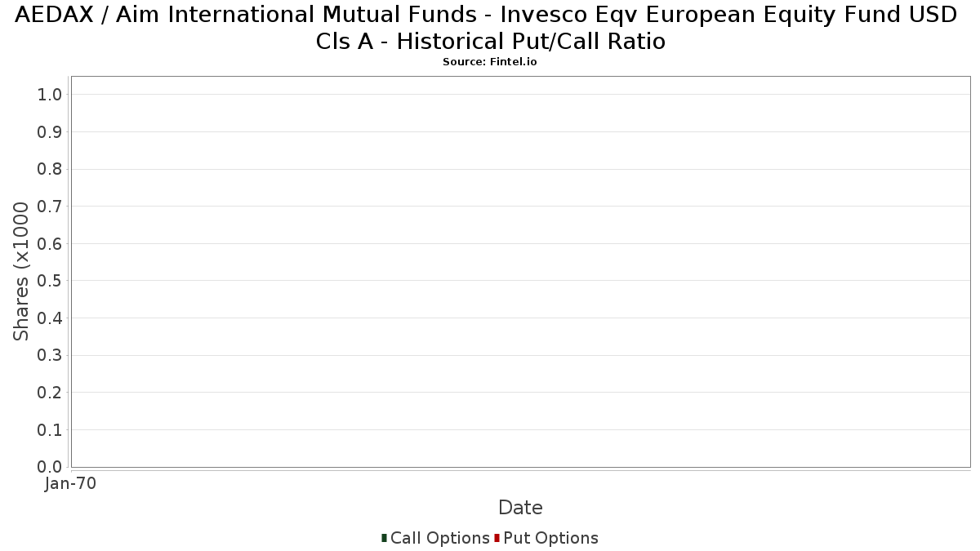Click the 0.2 y-axis tick label
The image size is (980, 551).
[50, 393]
